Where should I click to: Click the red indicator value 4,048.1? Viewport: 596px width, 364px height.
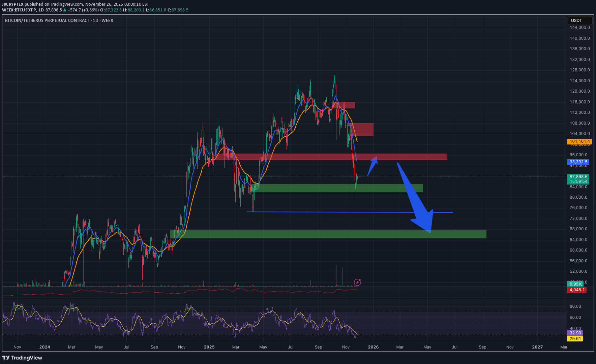pos(577,290)
